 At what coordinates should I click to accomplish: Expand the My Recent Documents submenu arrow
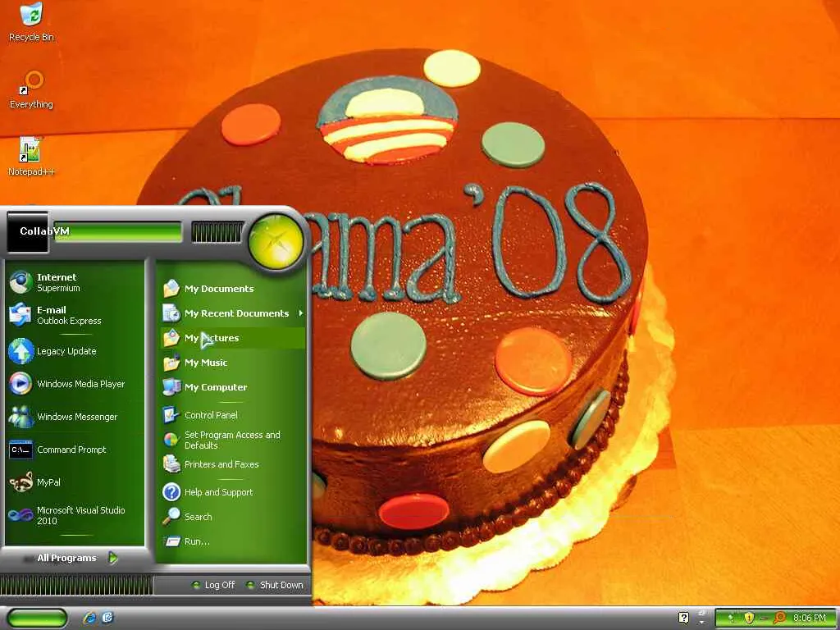[x=301, y=313]
